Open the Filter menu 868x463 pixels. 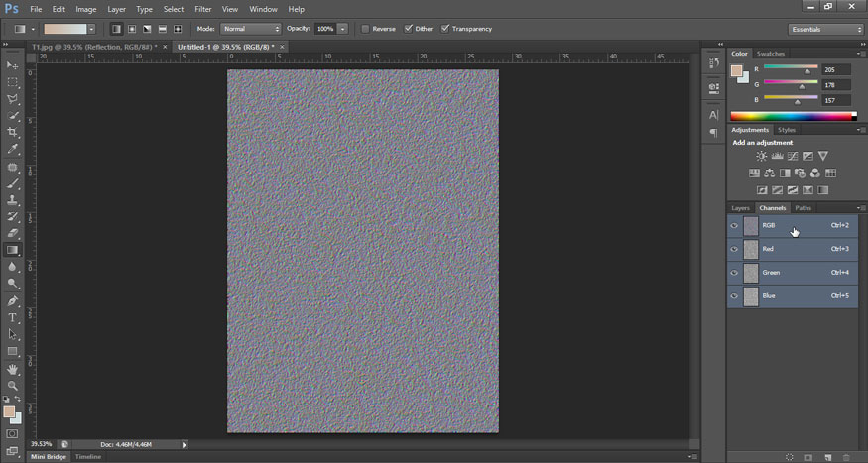click(202, 9)
